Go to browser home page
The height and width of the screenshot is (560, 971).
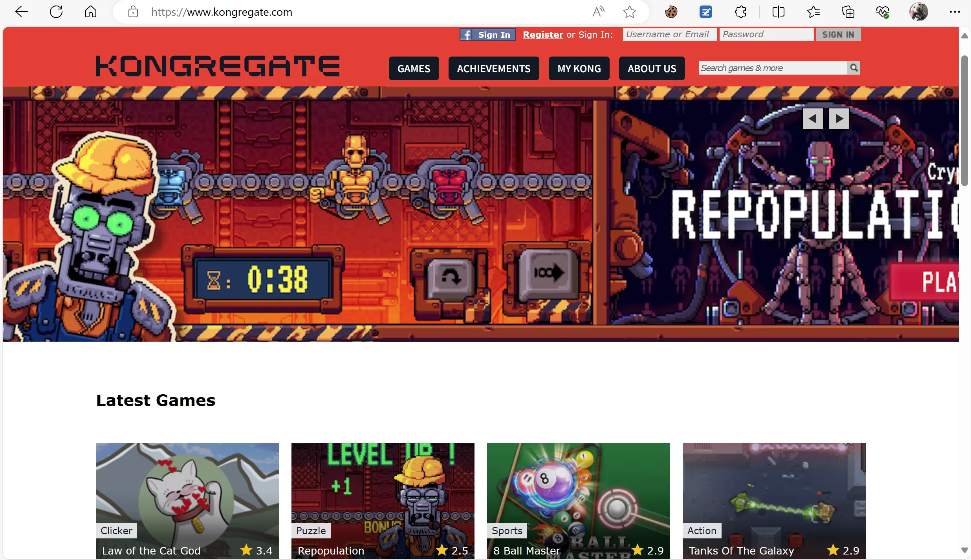click(x=91, y=12)
